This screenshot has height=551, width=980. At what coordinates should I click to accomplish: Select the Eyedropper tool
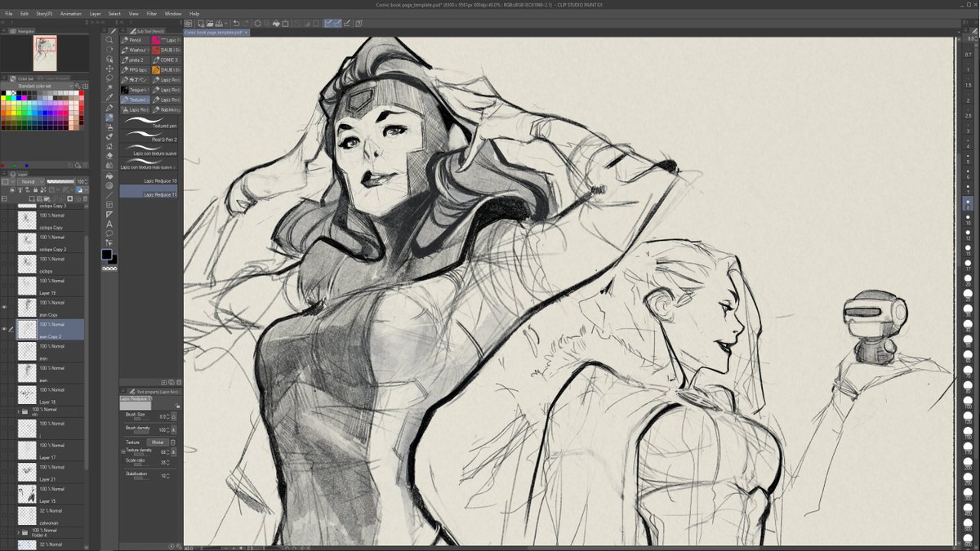109,96
